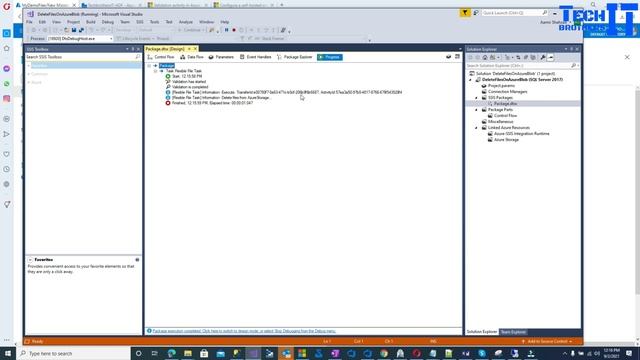Switch to the Parameters tab
Image resolution: width=640 pixels, height=360 pixels.
click(x=221, y=57)
